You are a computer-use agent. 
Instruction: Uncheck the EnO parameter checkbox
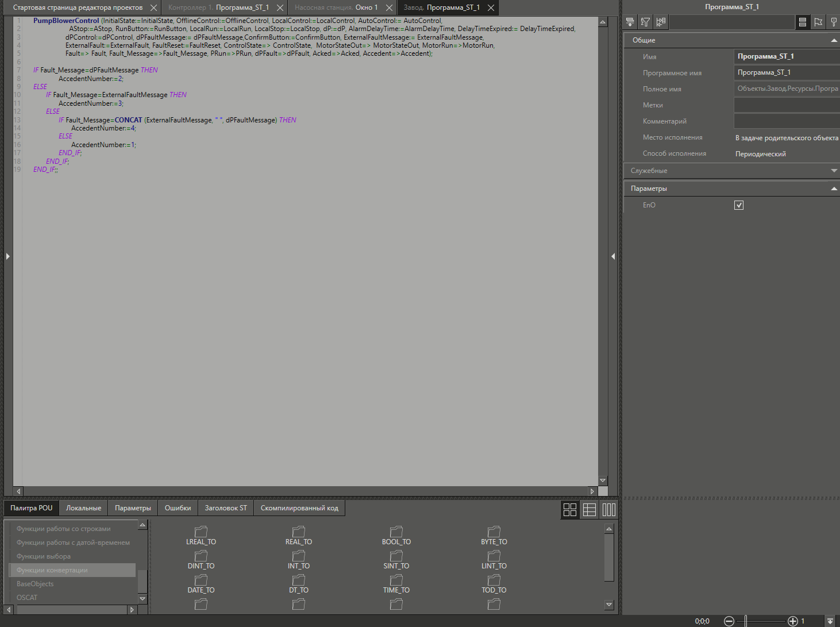pos(739,205)
